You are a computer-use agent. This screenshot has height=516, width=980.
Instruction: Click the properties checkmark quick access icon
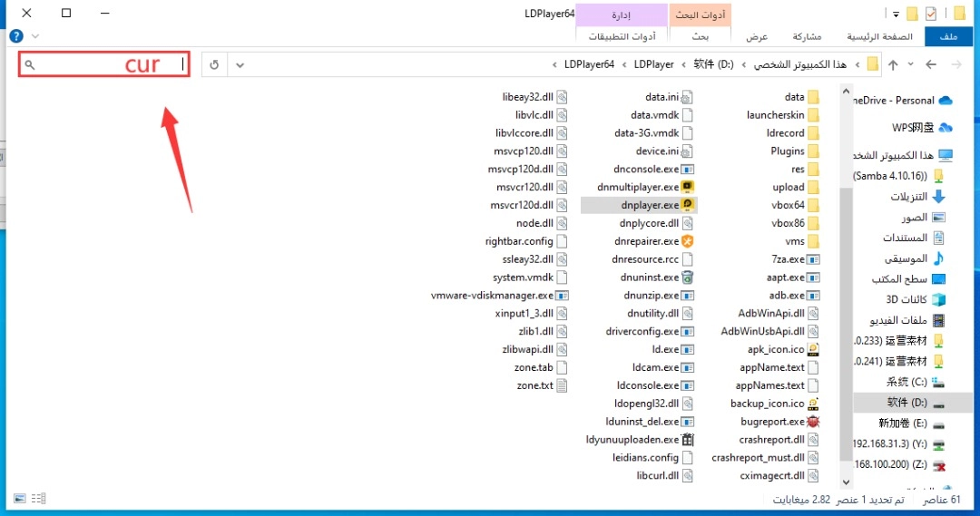coord(931,13)
